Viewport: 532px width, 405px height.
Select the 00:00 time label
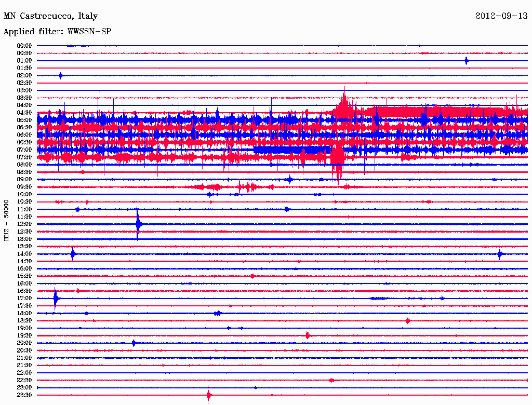pos(24,46)
